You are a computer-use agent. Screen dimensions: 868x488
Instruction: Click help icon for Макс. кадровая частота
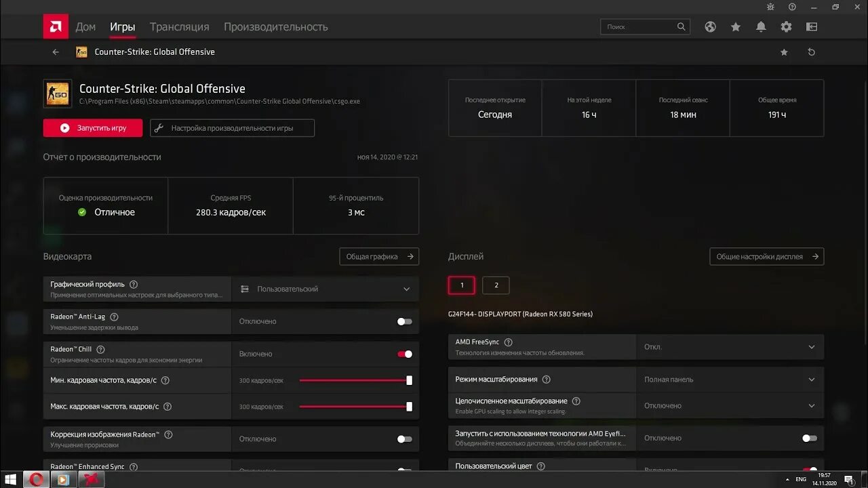(167, 407)
